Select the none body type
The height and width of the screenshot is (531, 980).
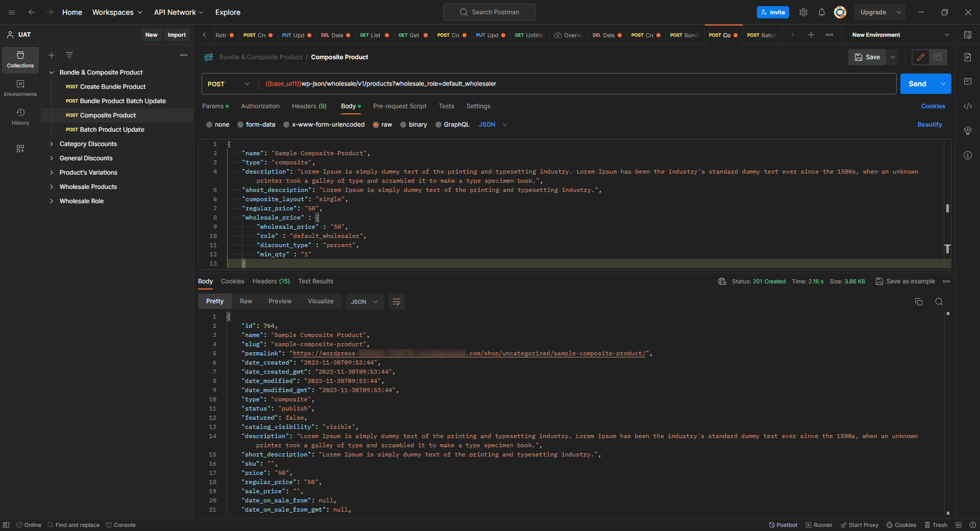pyautogui.click(x=218, y=125)
